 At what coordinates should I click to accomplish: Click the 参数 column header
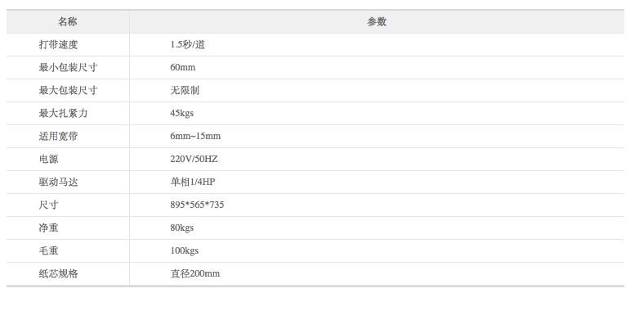[377, 22]
